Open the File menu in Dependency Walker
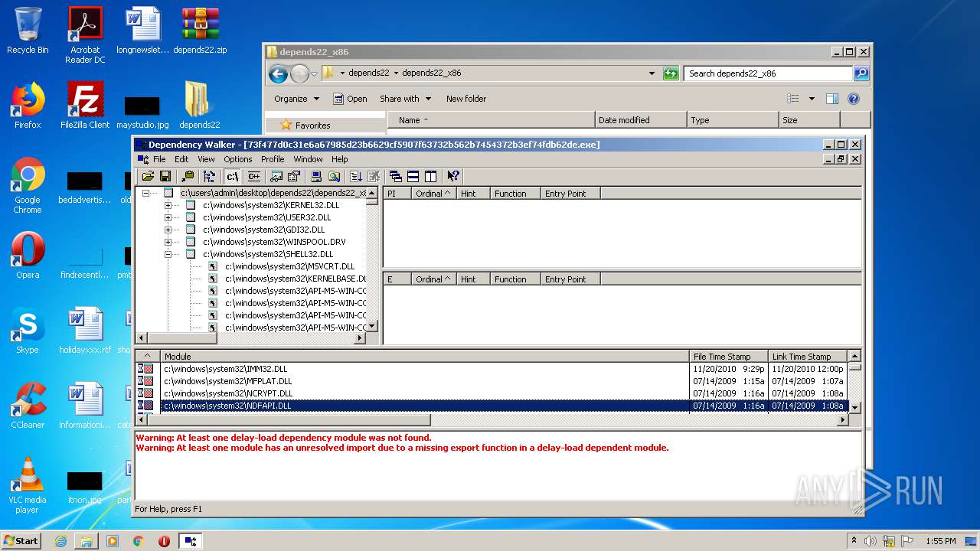 (x=159, y=159)
